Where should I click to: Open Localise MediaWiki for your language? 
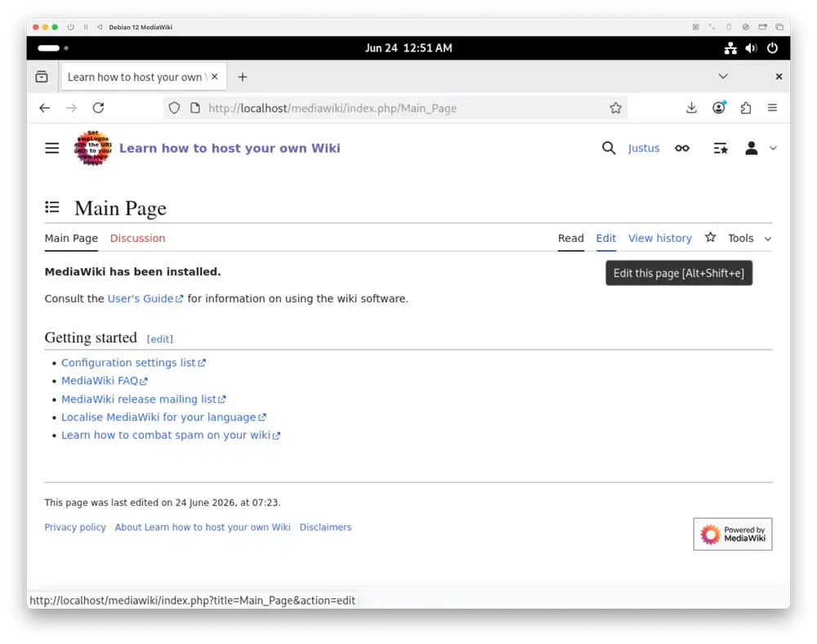coord(163,418)
